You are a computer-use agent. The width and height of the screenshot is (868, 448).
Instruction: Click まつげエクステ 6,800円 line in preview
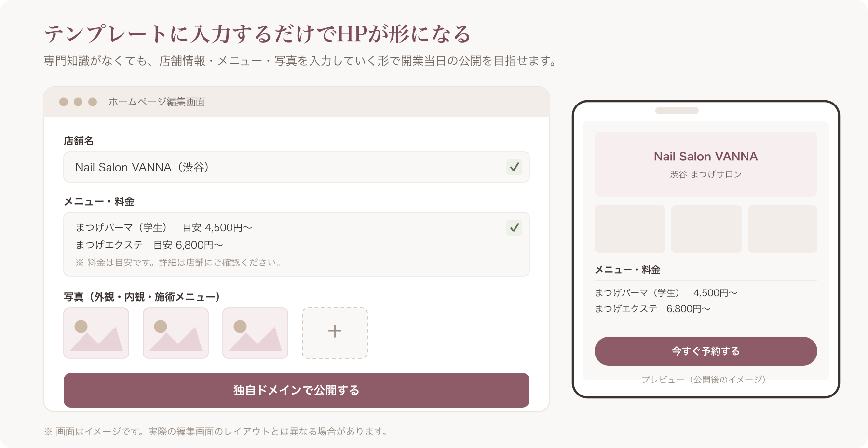tap(652, 309)
